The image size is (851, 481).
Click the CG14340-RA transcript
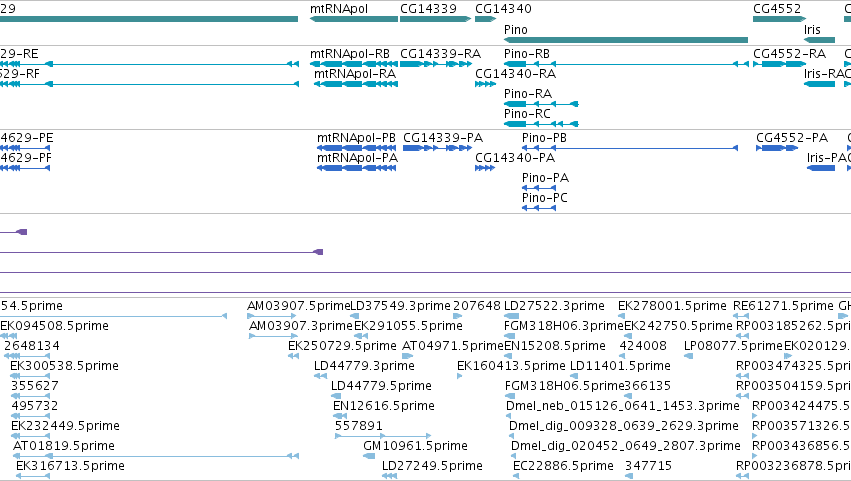pos(485,84)
